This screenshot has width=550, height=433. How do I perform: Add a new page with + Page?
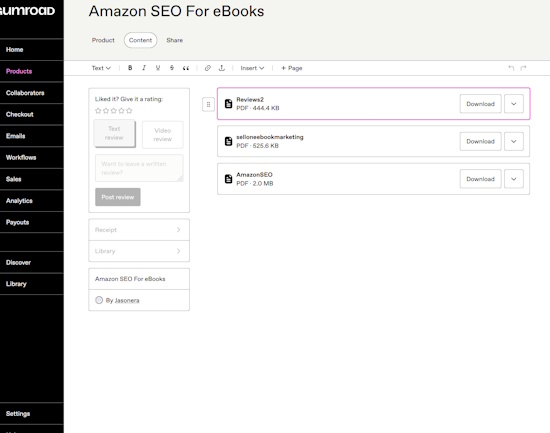point(291,68)
